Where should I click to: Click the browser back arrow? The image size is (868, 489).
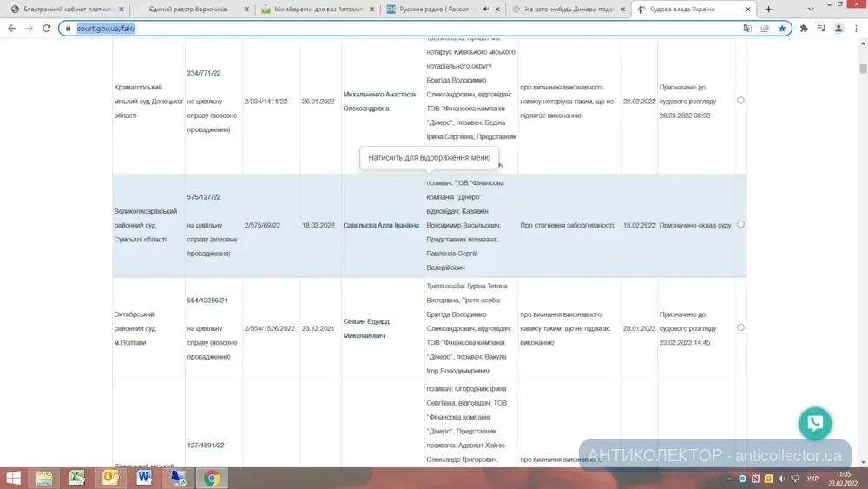[12, 28]
